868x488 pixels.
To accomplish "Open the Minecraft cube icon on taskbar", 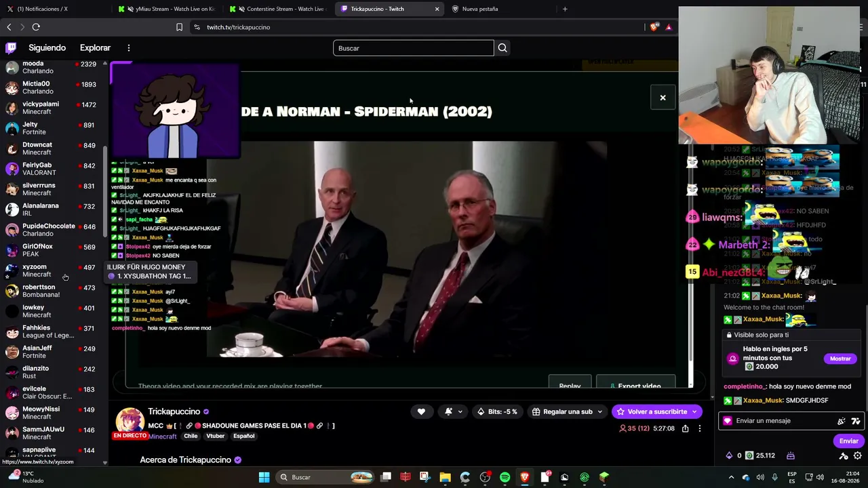I will [x=604, y=477].
